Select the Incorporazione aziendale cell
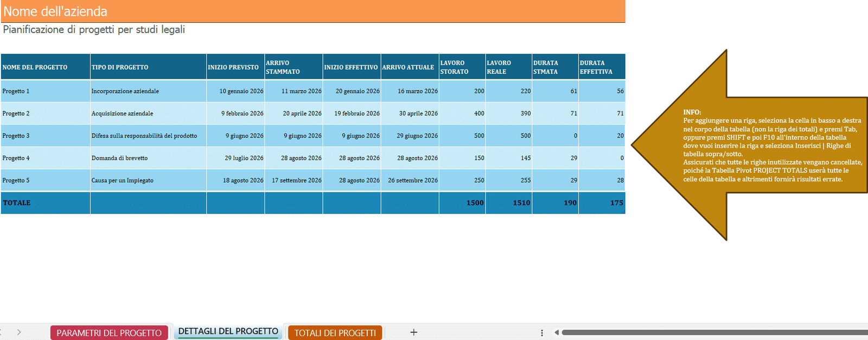 148,91
